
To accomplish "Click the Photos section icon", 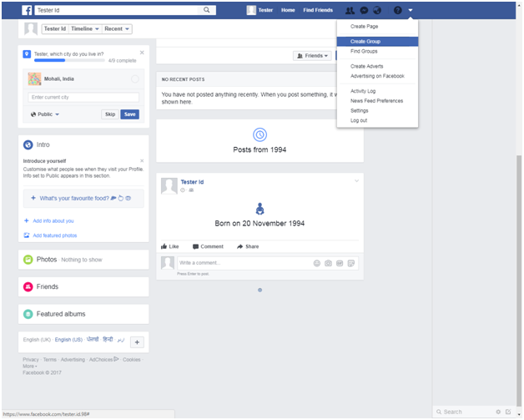I will coord(28,260).
